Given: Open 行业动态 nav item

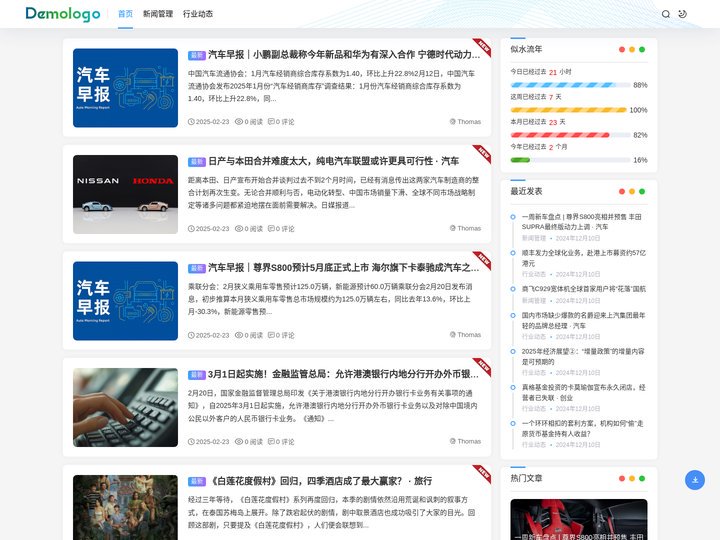Looking at the screenshot, I should (x=198, y=14).
